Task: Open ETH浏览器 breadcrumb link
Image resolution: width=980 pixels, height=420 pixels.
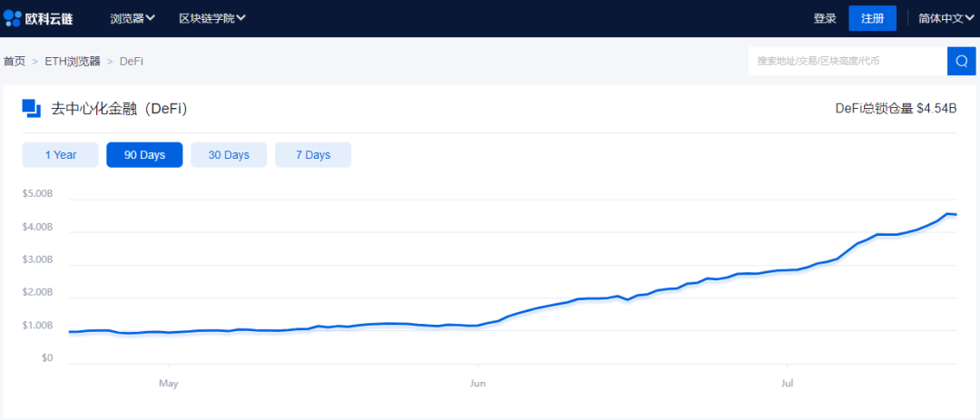Action: tap(73, 62)
